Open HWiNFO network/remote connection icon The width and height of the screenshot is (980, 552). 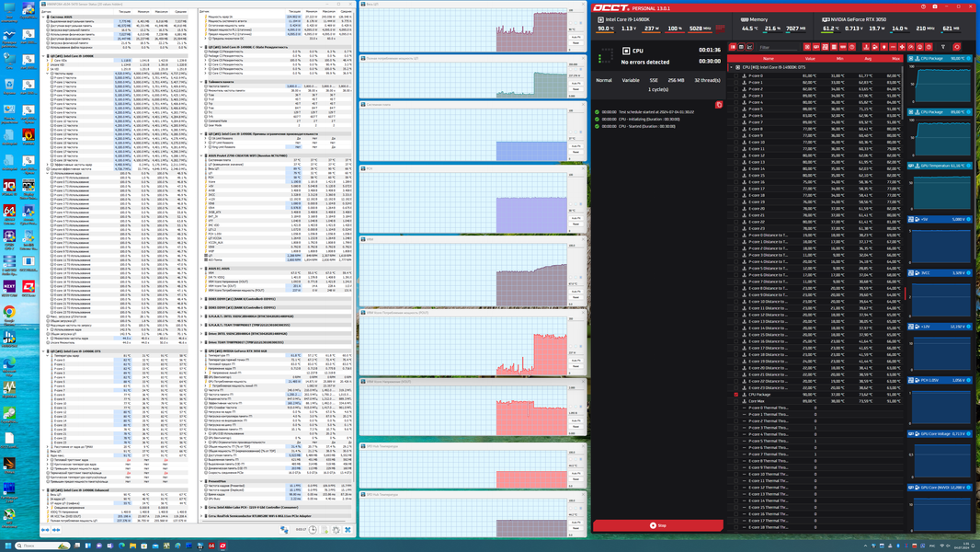tap(284, 530)
